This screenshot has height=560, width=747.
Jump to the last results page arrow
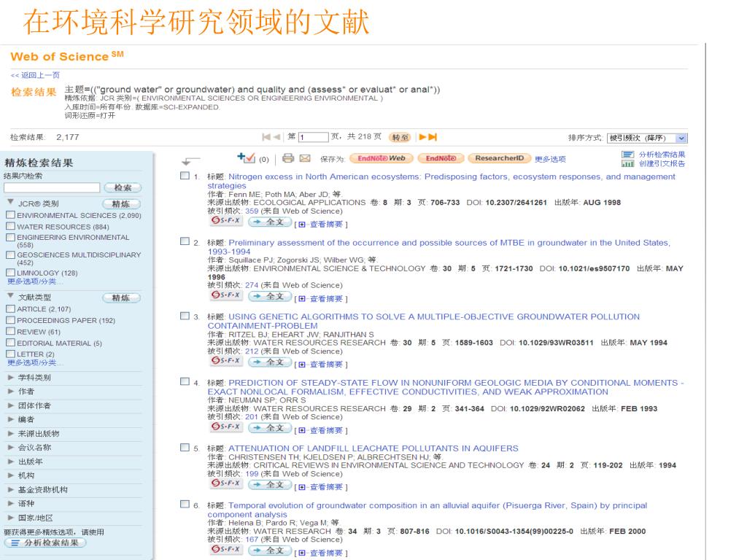click(433, 137)
